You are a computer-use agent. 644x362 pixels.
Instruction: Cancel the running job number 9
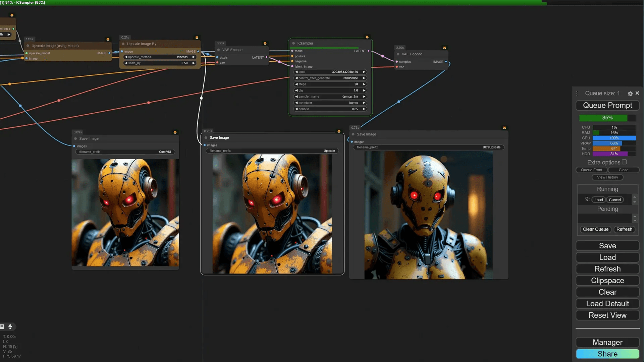(614, 200)
